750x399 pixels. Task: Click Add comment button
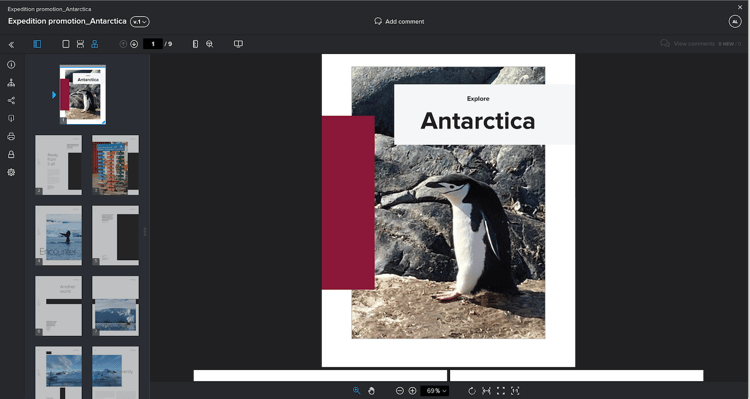[x=399, y=22]
